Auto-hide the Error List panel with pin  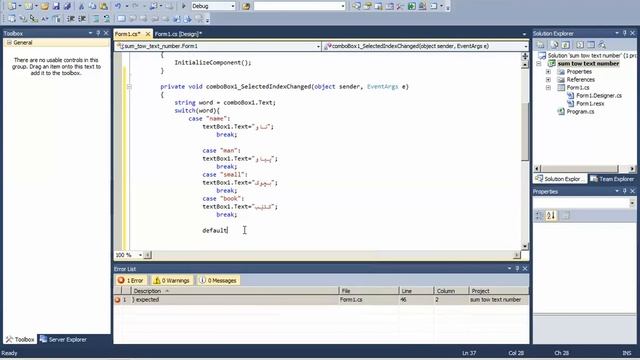tap(517, 269)
